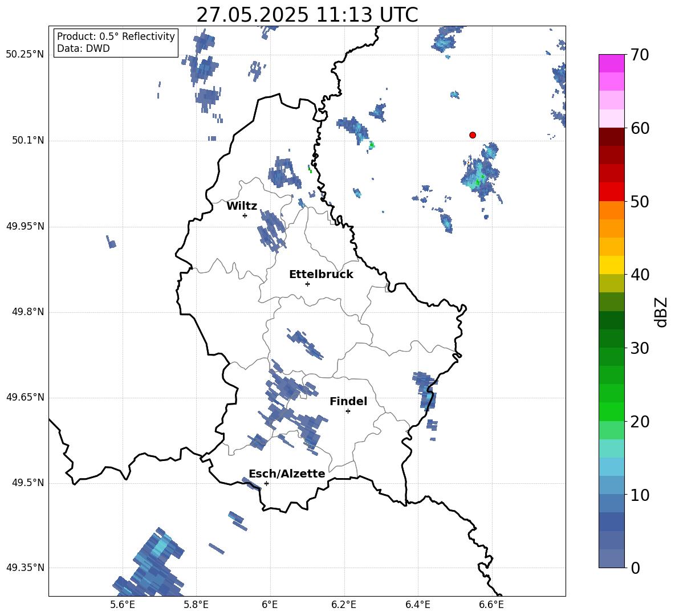Click the 49.8°N latitude label
Screen dimensions: 675x616
28,312
